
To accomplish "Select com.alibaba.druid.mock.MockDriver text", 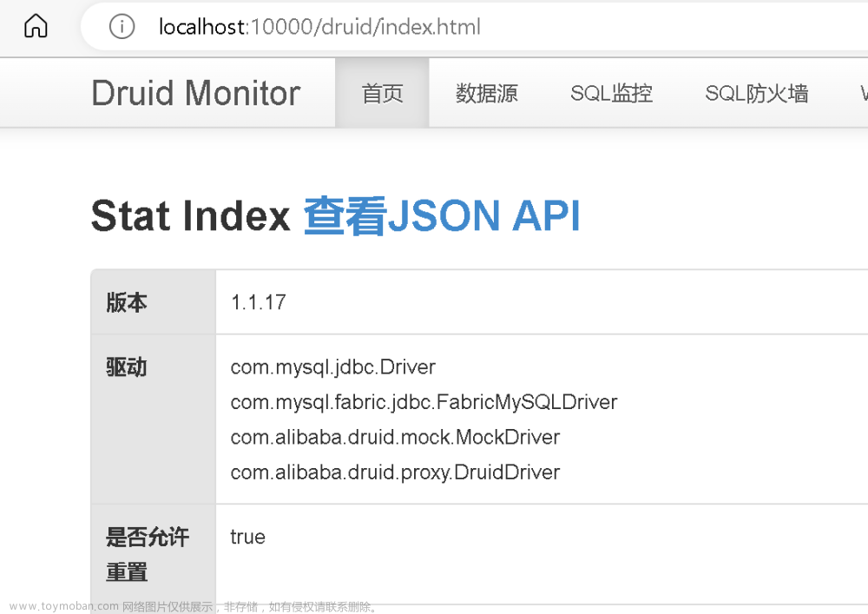I will click(x=395, y=438).
